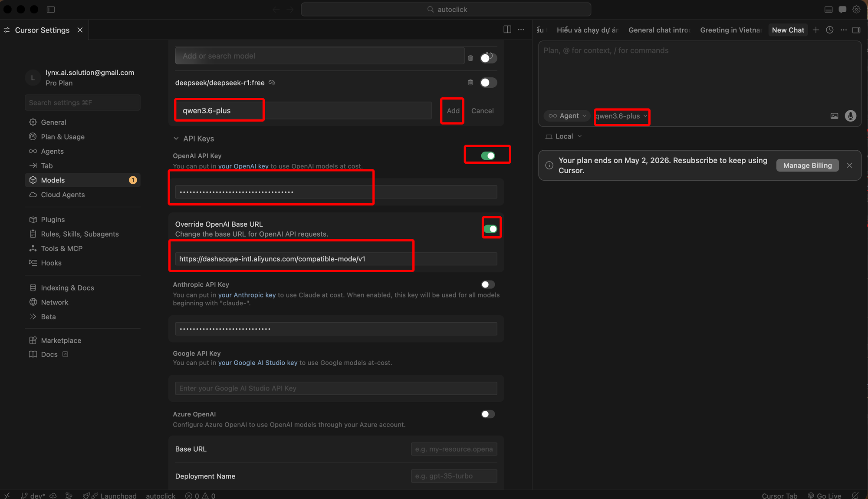Open Plan & Usage settings
Viewport: 868px width, 499px height.
pos(82,137)
